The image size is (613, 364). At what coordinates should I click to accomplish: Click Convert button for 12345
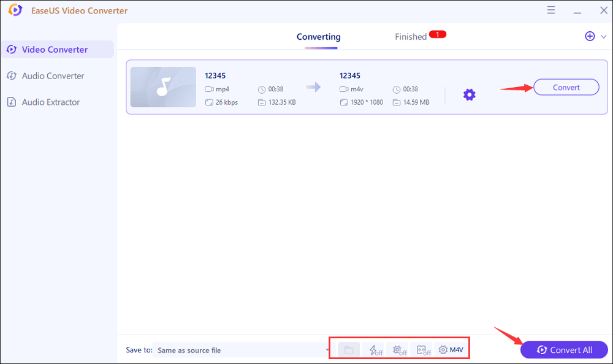[x=566, y=87]
